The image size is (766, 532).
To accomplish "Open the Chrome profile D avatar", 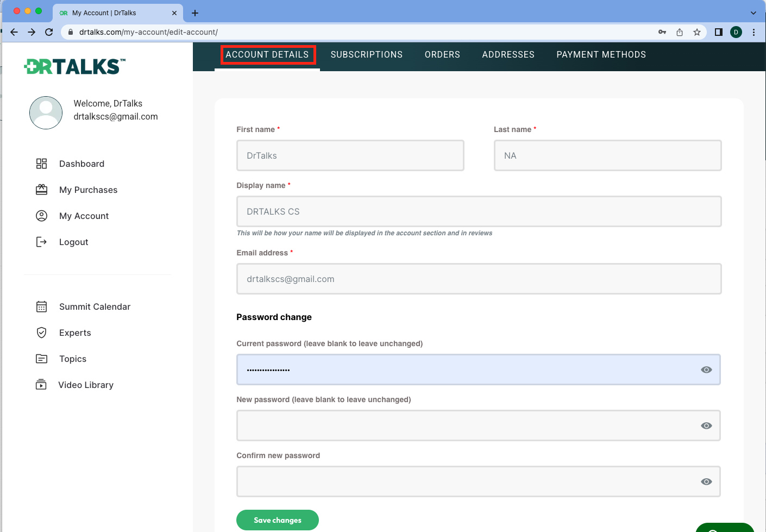I will click(736, 32).
